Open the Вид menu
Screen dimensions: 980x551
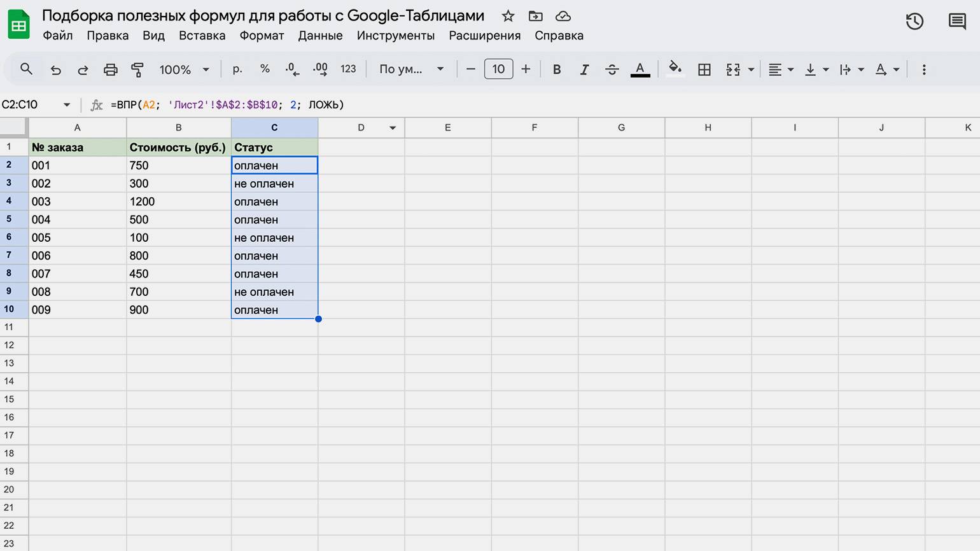click(153, 36)
